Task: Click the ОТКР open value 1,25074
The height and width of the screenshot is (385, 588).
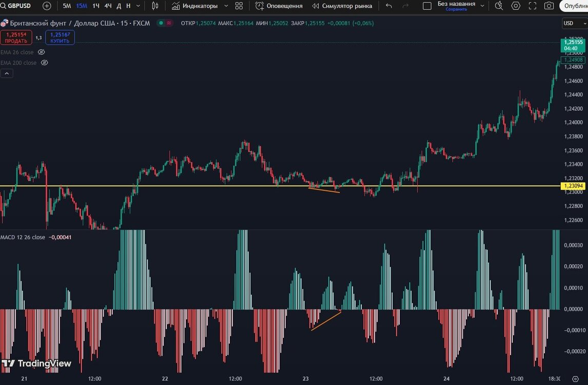Action: [x=206, y=23]
